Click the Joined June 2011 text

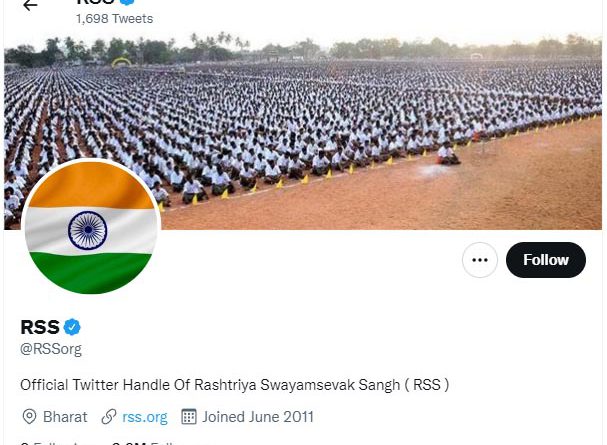tap(258, 417)
